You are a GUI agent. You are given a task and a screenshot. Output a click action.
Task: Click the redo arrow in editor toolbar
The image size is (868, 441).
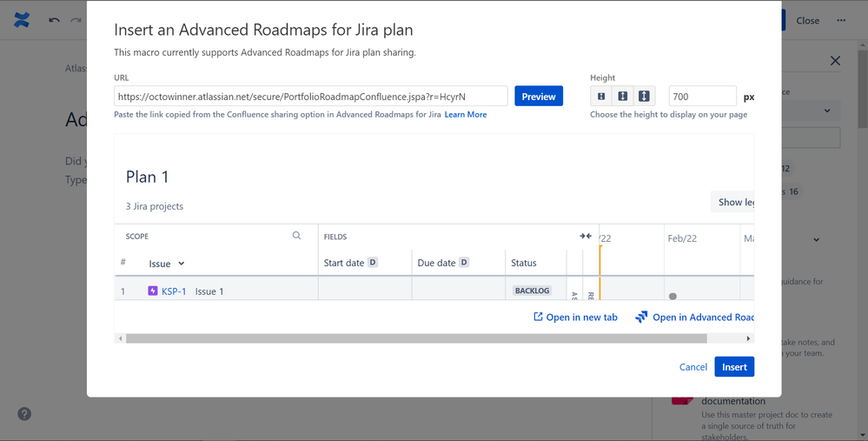(76, 21)
